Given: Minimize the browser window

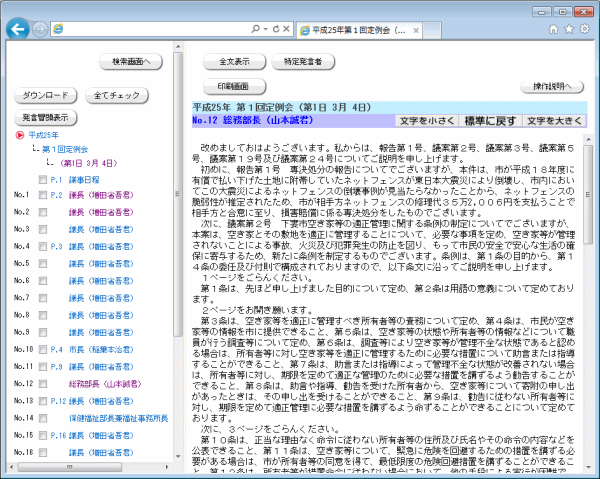Looking at the screenshot, I should point(542,12).
